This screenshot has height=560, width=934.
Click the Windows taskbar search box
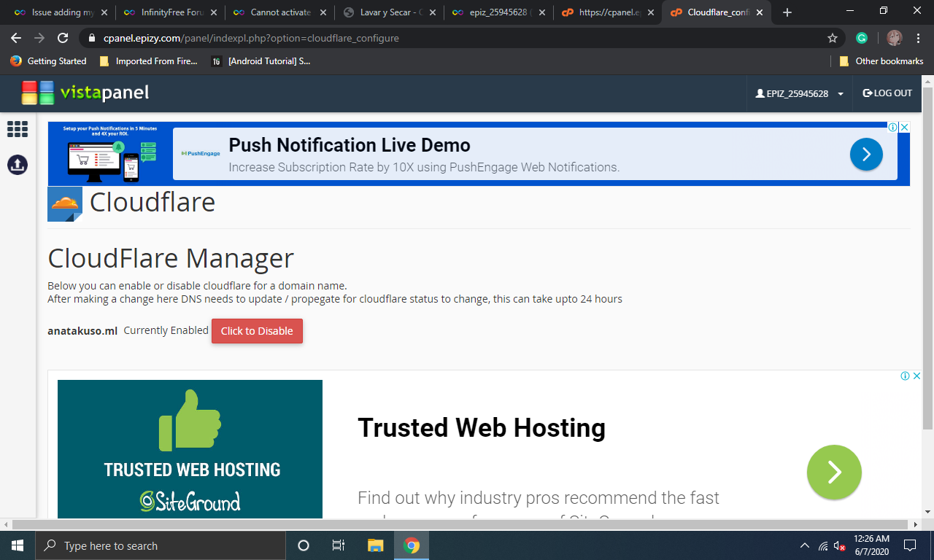tap(161, 545)
